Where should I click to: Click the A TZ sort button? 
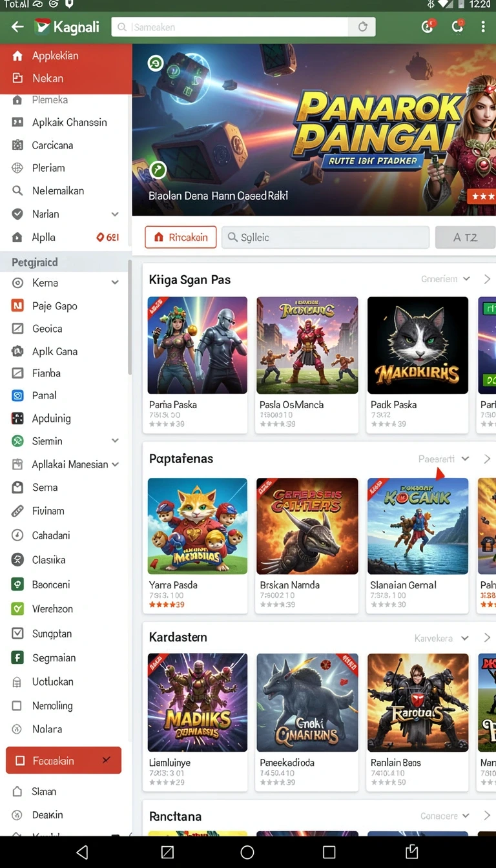[465, 237]
